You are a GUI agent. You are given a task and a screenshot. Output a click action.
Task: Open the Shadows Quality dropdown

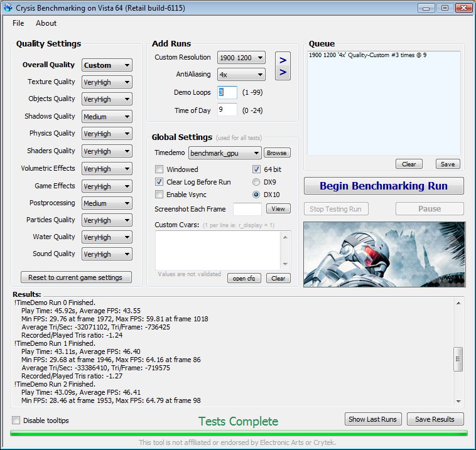tap(107, 117)
